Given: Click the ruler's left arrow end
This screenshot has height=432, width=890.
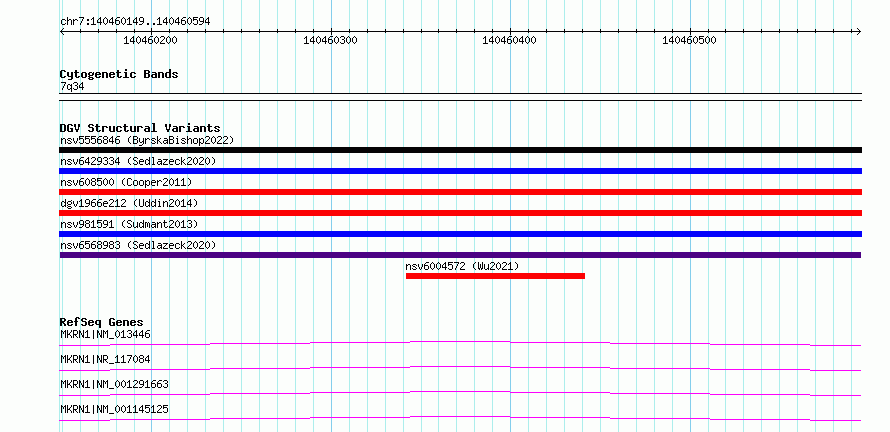Looking at the screenshot, I should [62, 31].
